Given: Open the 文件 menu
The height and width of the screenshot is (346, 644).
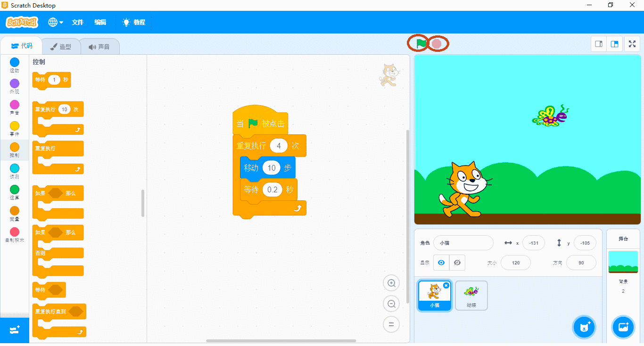Looking at the screenshot, I should pos(77,22).
